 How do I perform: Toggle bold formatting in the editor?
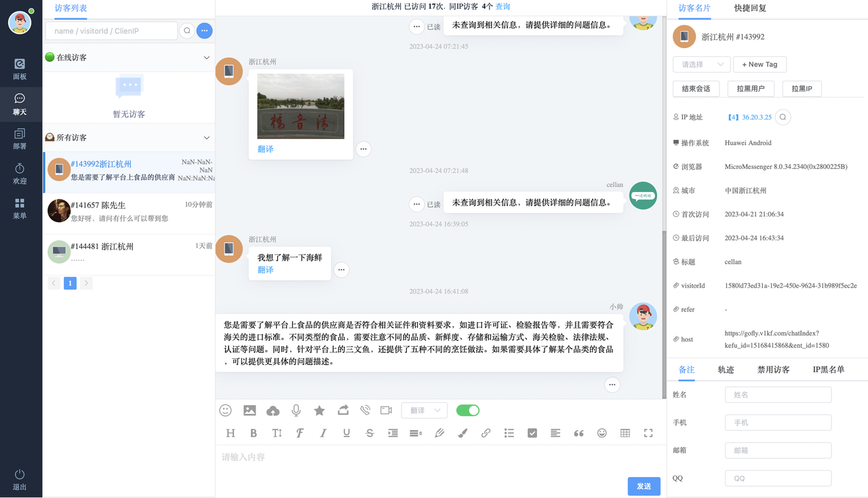pyautogui.click(x=254, y=432)
